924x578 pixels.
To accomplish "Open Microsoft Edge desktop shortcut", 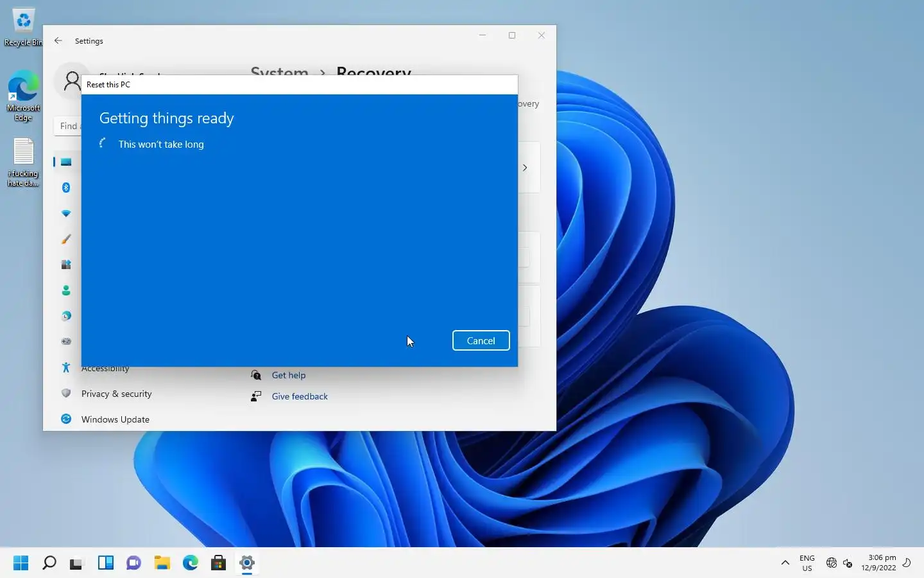I will 23,96.
